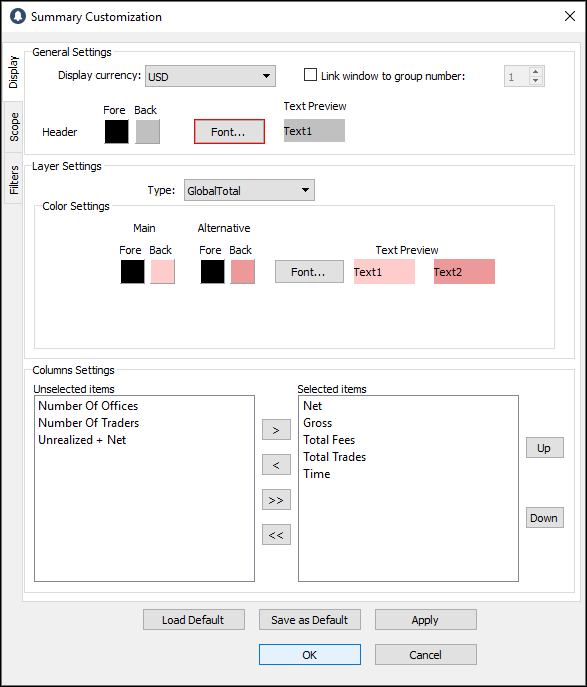Add item using the single > arrow button
This screenshot has width=587, height=687.
pyautogui.click(x=276, y=430)
